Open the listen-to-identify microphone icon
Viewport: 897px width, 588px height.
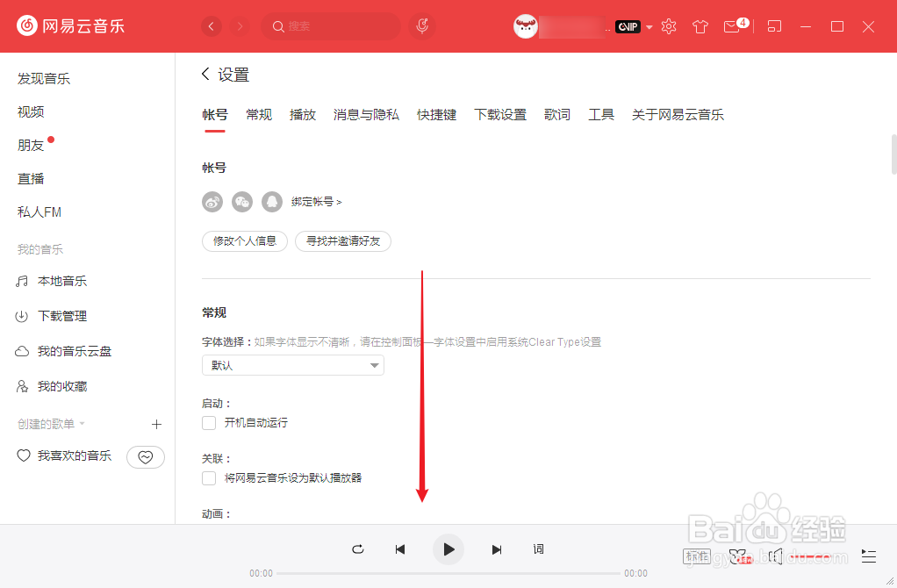click(422, 26)
